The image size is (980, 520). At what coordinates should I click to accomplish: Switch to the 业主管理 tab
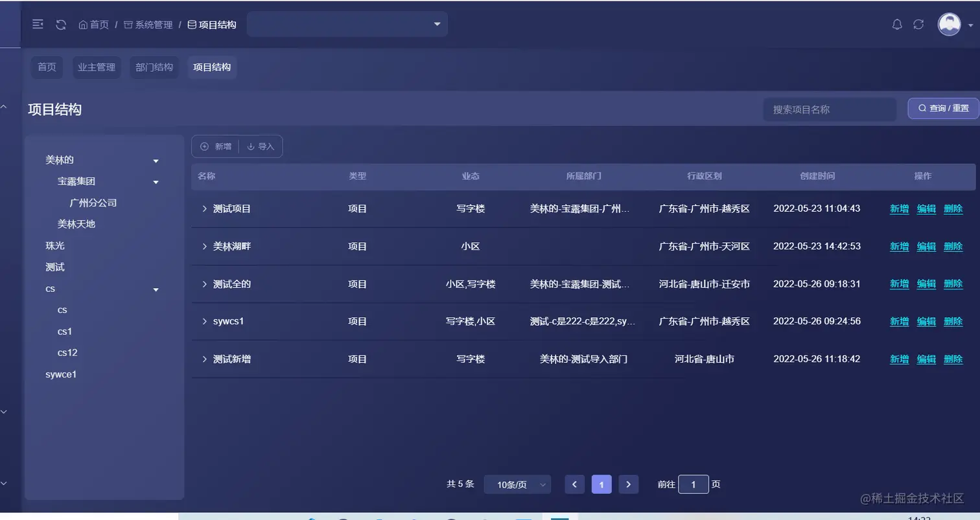click(97, 67)
